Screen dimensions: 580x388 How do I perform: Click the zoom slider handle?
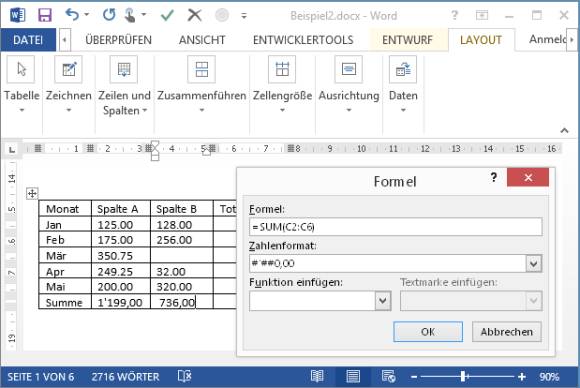pos(463,377)
